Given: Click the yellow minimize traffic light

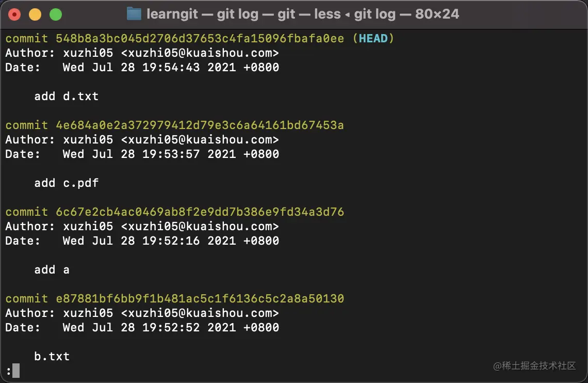Looking at the screenshot, I should [35, 14].
